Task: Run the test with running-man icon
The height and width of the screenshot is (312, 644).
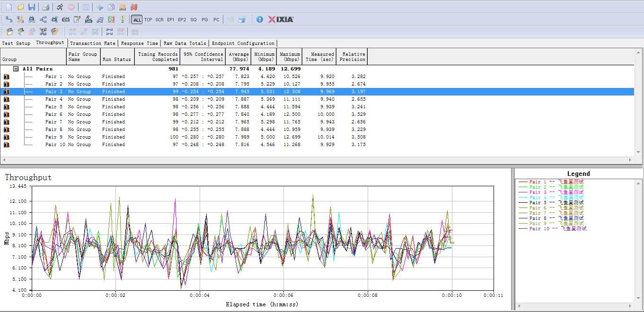Action: (60, 7)
